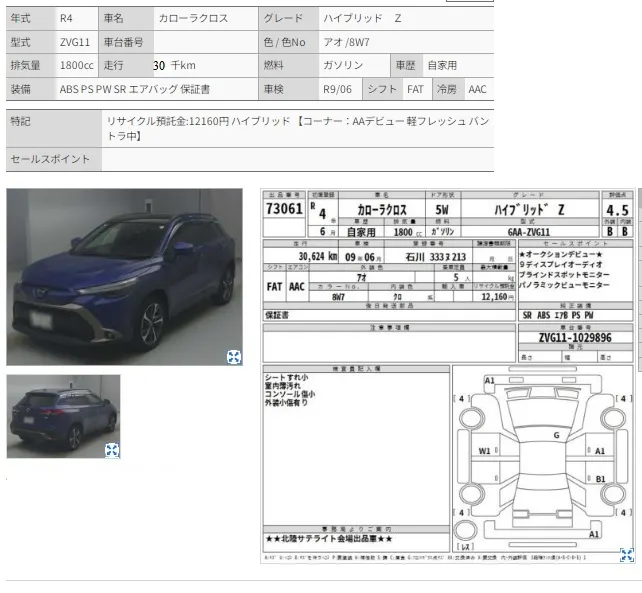This screenshot has width=642, height=593.
Task: Select the displacement value 1800cc
Action: point(77,66)
